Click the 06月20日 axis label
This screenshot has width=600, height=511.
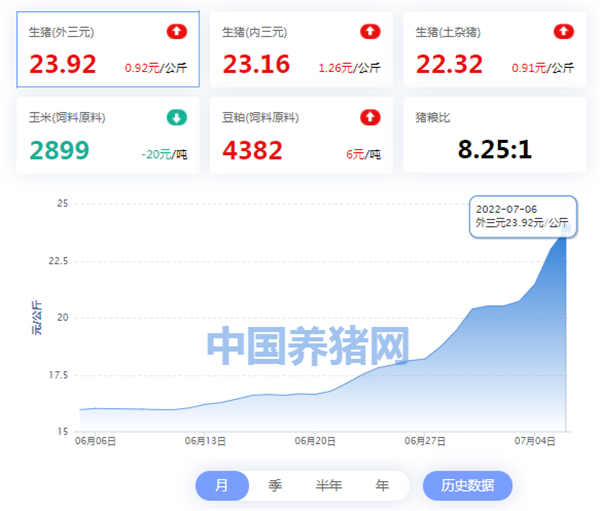(315, 441)
